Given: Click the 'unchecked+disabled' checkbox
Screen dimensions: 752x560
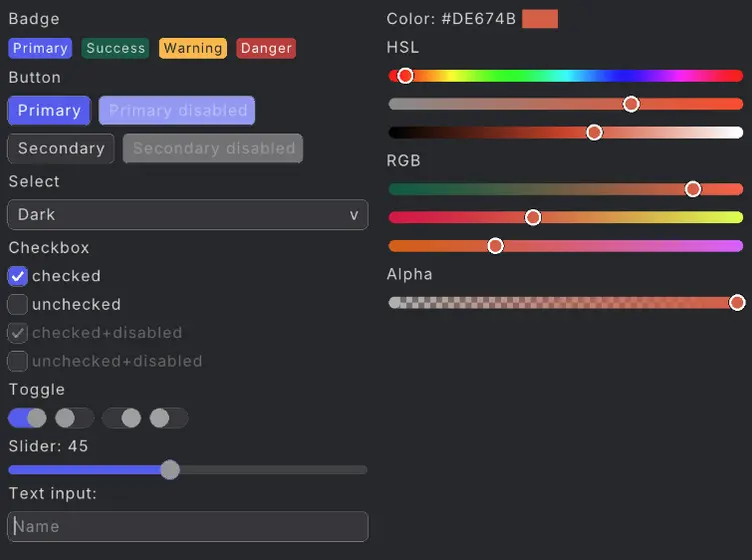Looking at the screenshot, I should click(18, 361).
